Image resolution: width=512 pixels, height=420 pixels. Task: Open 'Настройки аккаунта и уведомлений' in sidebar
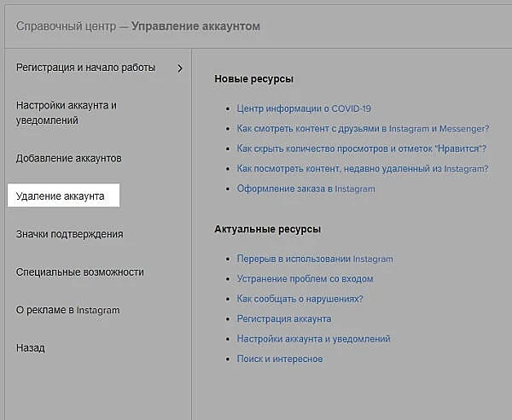pyautogui.click(x=66, y=113)
